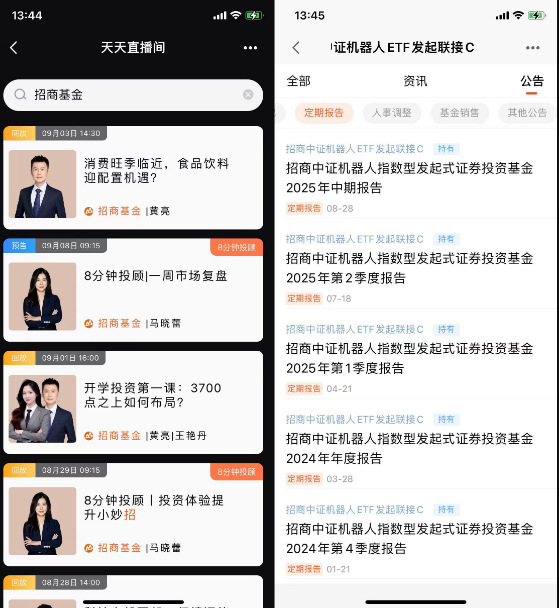
Task: Switch to the 资讯 tab
Action: click(415, 81)
